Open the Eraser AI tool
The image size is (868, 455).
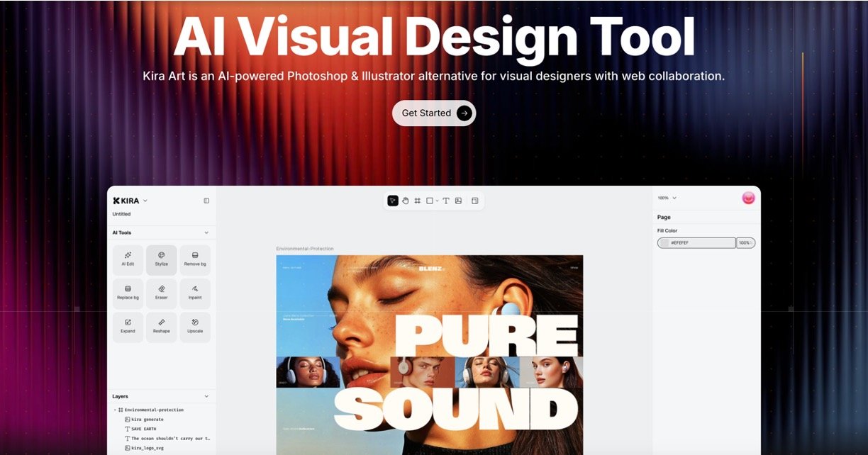pos(162,293)
